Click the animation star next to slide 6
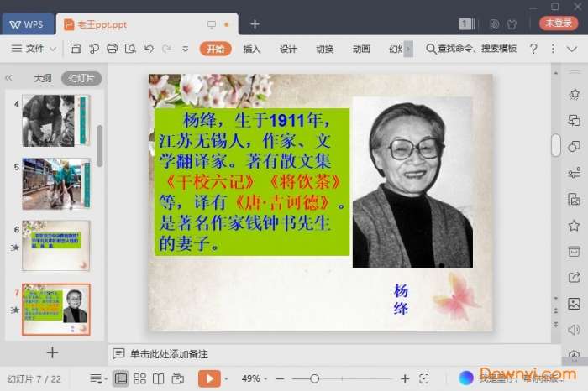The image size is (588, 391). [x=15, y=248]
